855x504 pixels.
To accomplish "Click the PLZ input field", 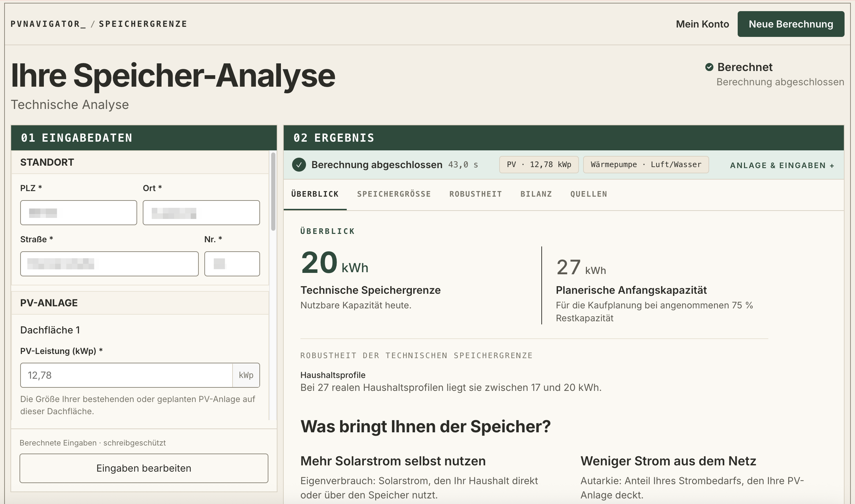I will (79, 213).
